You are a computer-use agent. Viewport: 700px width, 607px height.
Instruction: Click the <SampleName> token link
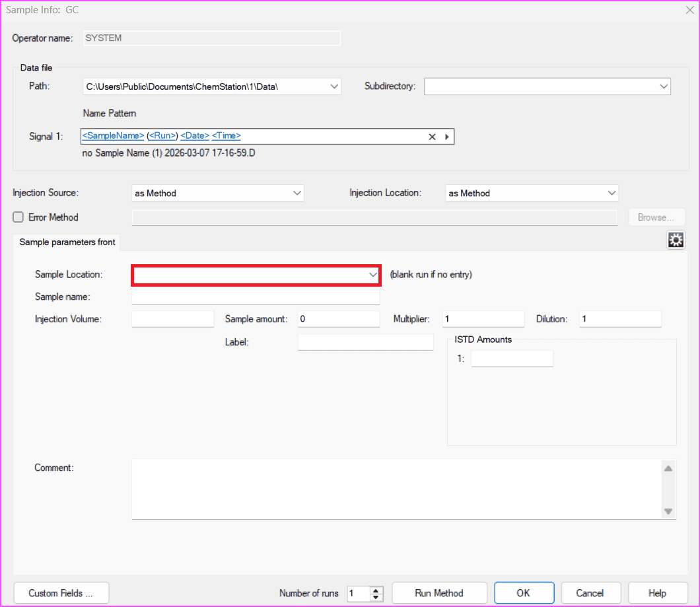click(x=113, y=135)
